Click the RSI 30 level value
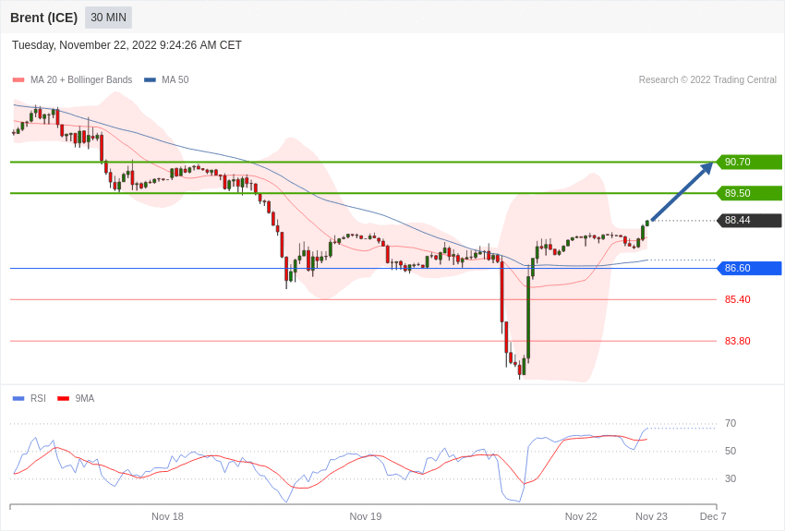785x532 pixels. (x=731, y=479)
